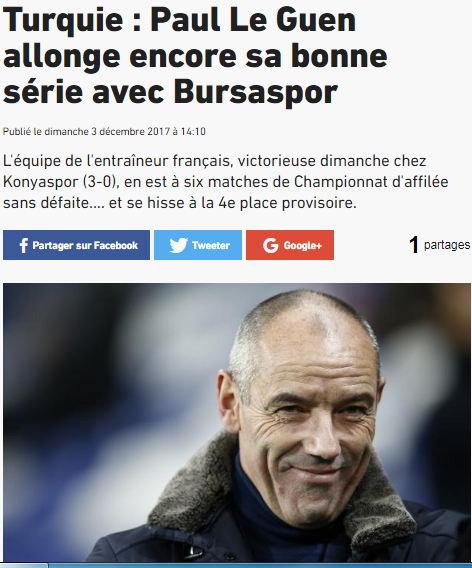Click 'Bursaspor' in the article title
Screen dimensions: 472x568
(x=256, y=91)
